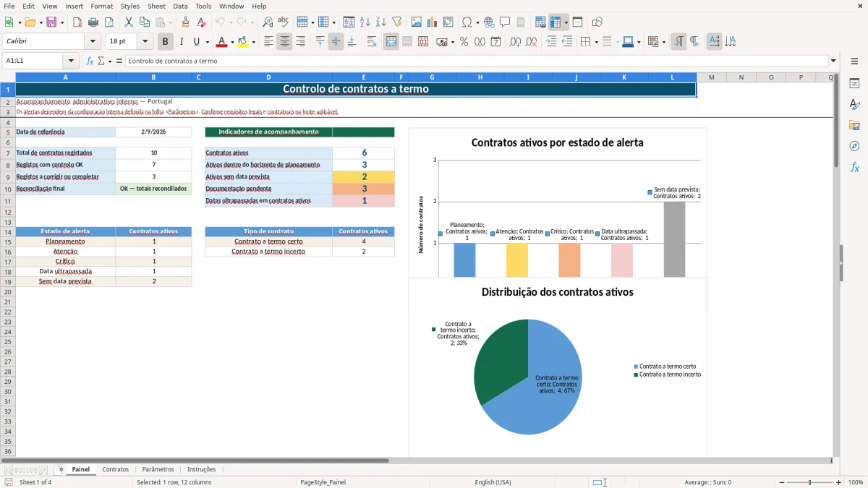Click the Font Color red A swatch
The height and width of the screenshot is (488, 868).
[x=221, y=42]
